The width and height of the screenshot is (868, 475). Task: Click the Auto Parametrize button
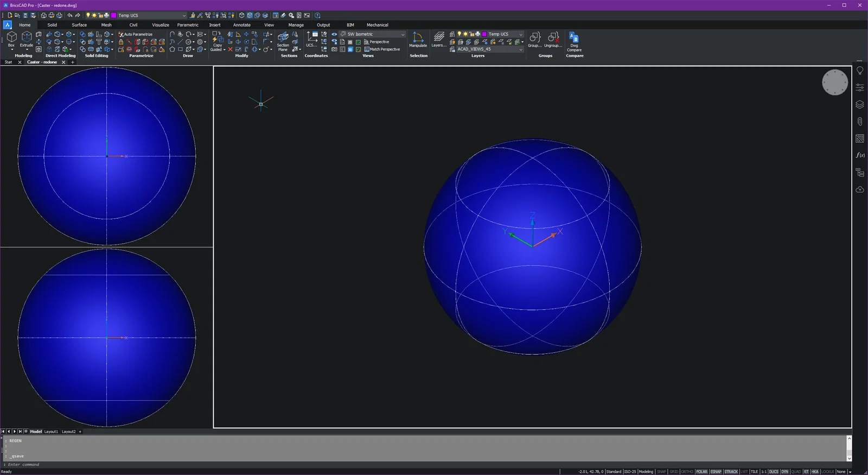pyautogui.click(x=136, y=34)
